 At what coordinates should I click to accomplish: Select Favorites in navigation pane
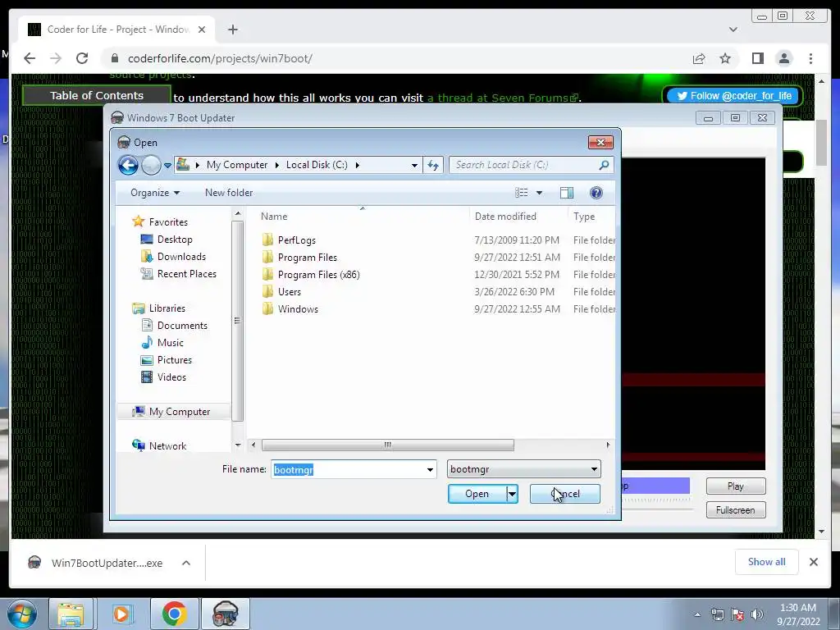click(x=168, y=221)
